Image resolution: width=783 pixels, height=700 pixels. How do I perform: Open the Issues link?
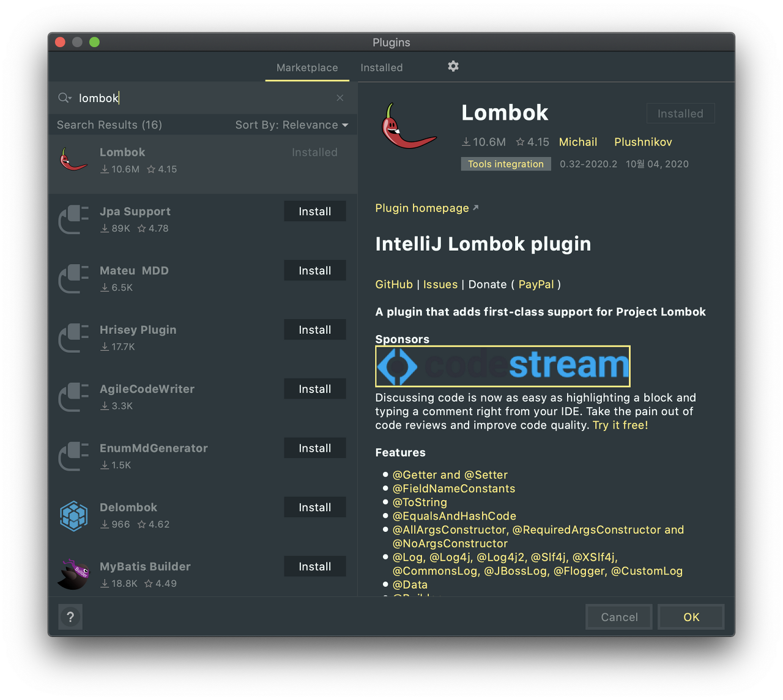(x=440, y=284)
